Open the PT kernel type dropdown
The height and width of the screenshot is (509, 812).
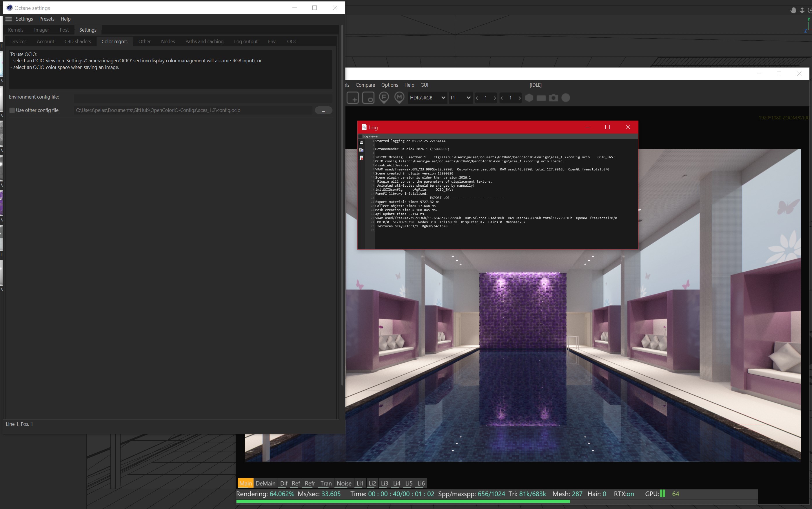click(460, 98)
